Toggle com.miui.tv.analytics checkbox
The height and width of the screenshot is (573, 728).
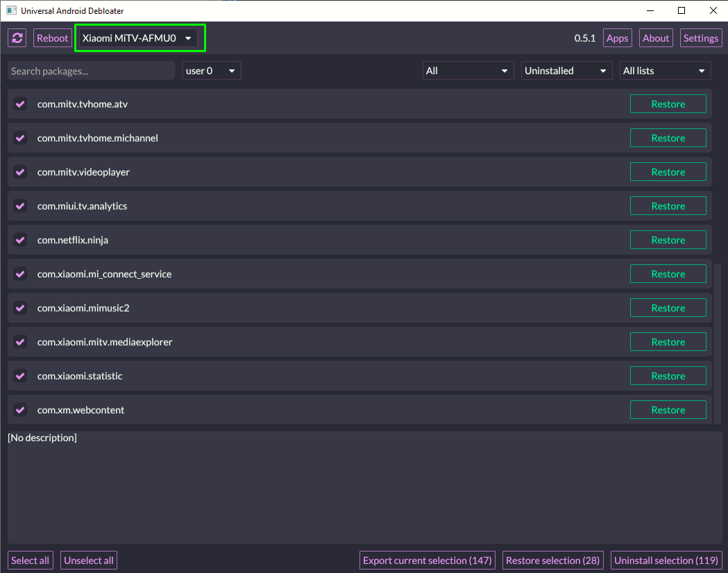coord(20,205)
